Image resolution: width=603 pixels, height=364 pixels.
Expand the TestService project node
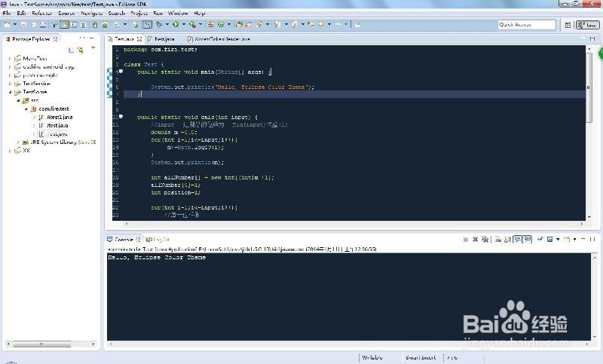10,84
